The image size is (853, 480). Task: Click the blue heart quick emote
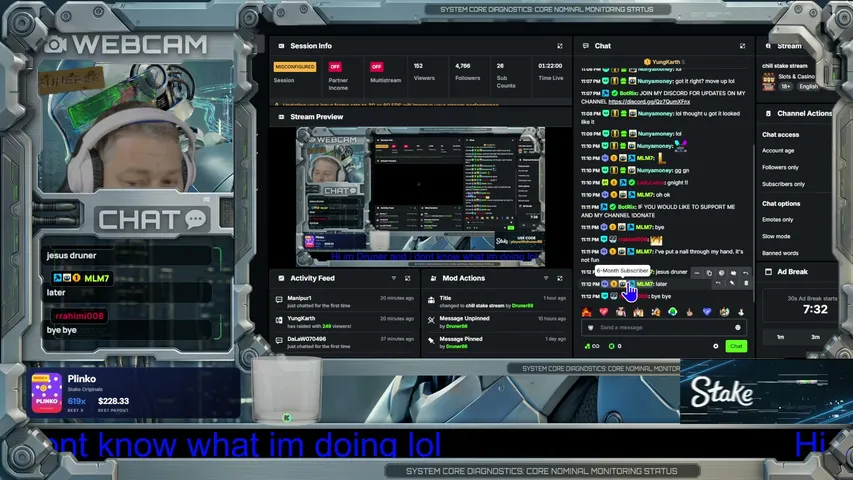point(707,312)
